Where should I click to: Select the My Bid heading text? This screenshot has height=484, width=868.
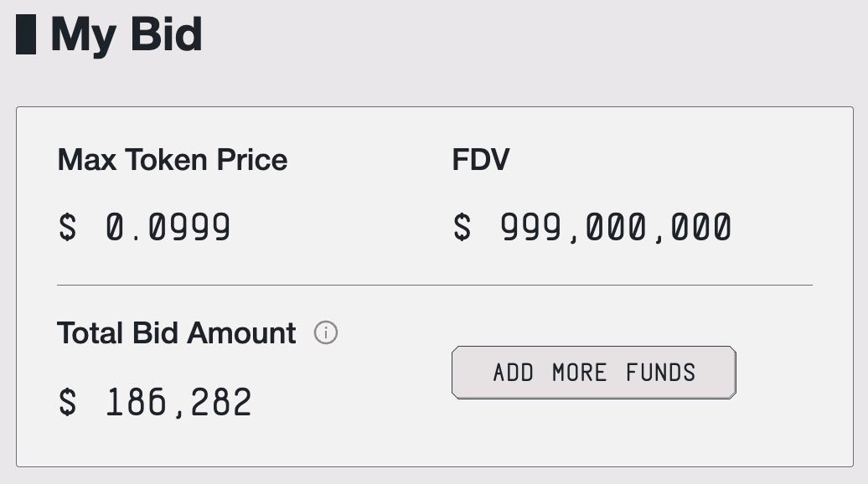click(126, 34)
